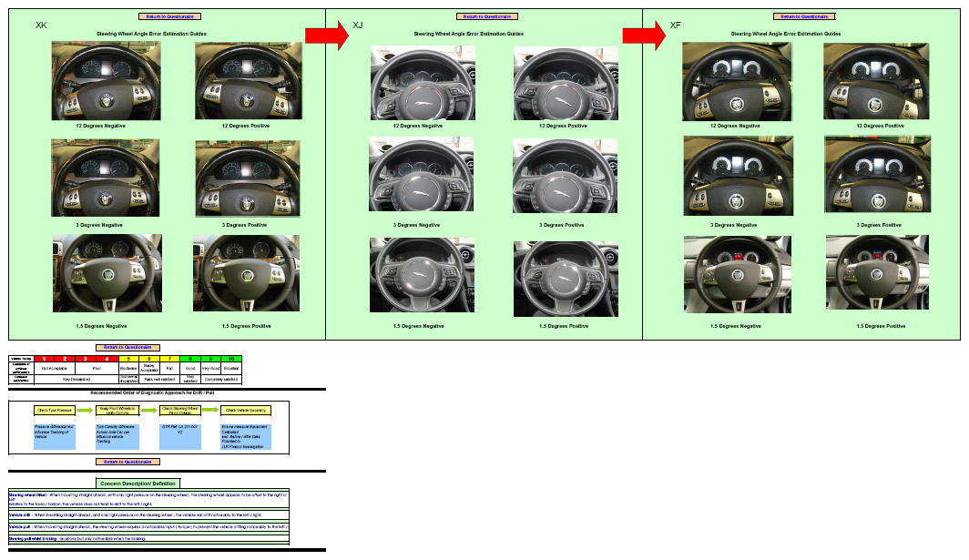This screenshot has height=560, width=969.
Task: Click yellow rating cell 7
Action: 169,359
